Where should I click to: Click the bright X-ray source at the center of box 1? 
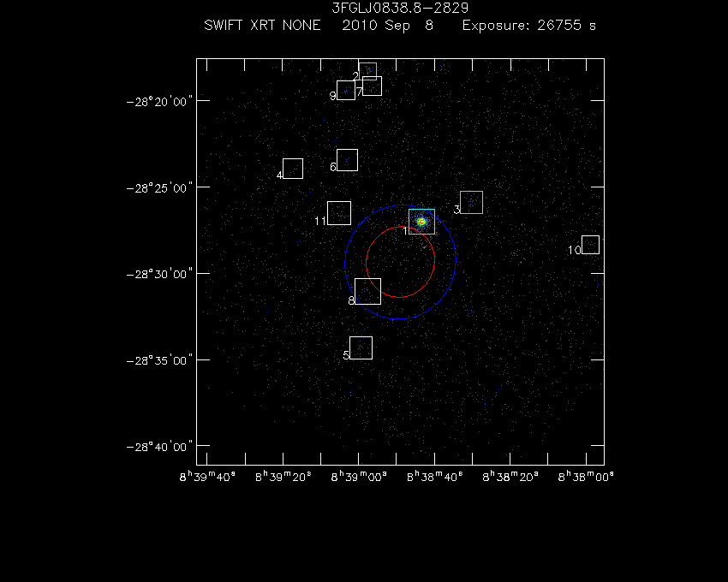pyautogui.click(x=421, y=222)
